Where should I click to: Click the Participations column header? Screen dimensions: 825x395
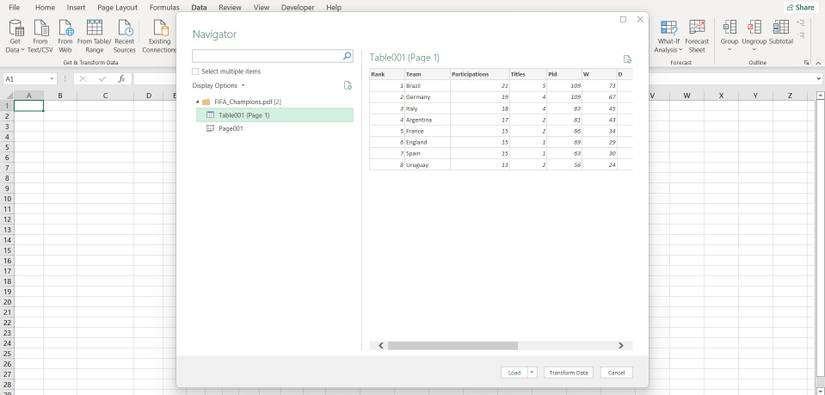click(480, 74)
